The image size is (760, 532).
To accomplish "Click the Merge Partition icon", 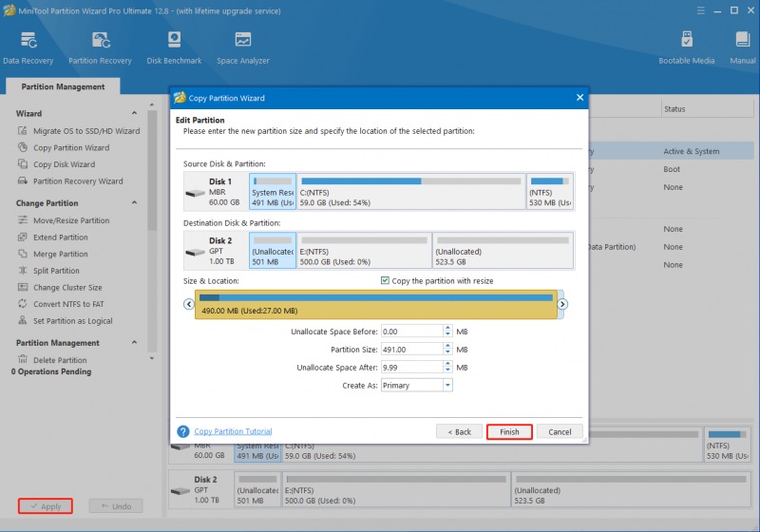I will click(x=22, y=254).
